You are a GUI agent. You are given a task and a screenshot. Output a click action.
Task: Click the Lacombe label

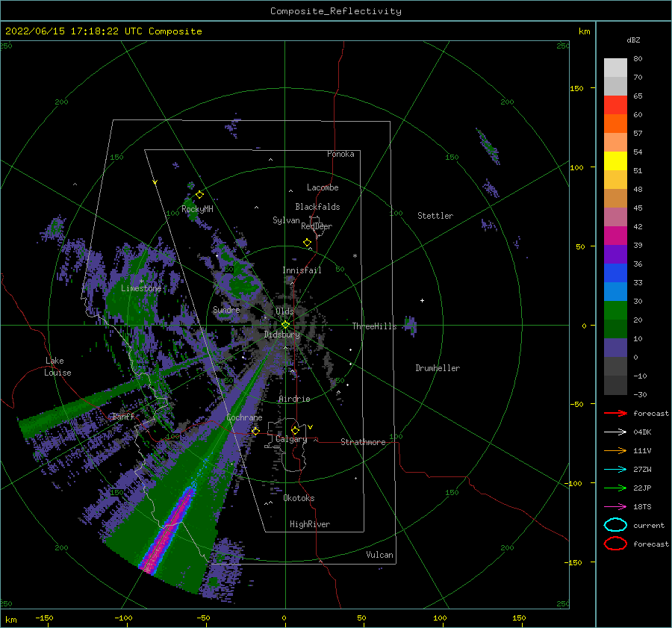(323, 187)
